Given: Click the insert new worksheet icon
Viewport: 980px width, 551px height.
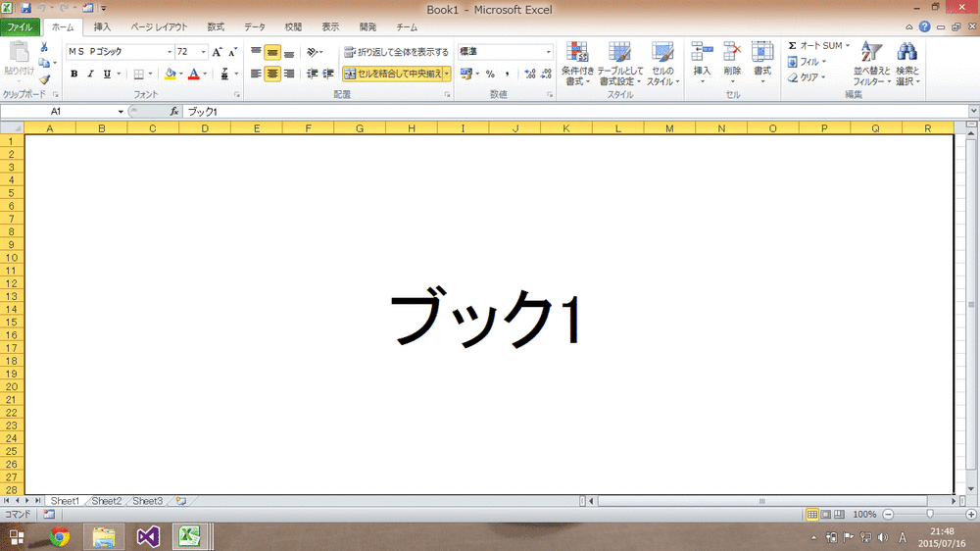Looking at the screenshot, I should (181, 501).
